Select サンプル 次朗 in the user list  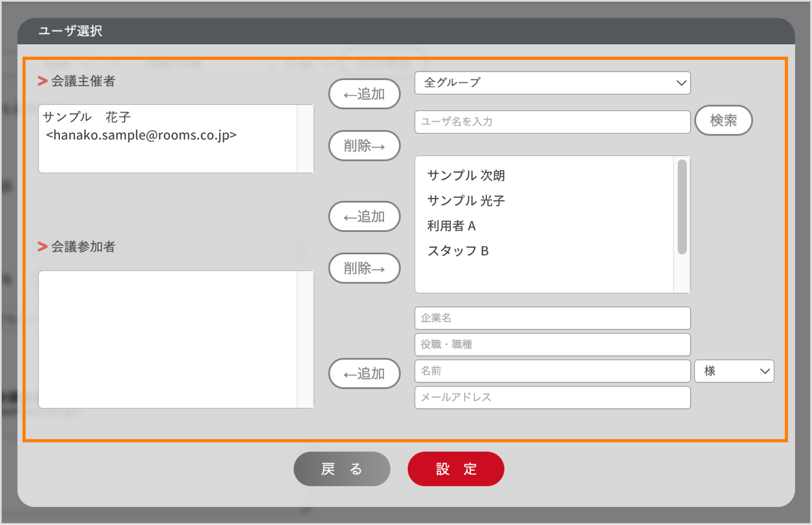tap(466, 175)
